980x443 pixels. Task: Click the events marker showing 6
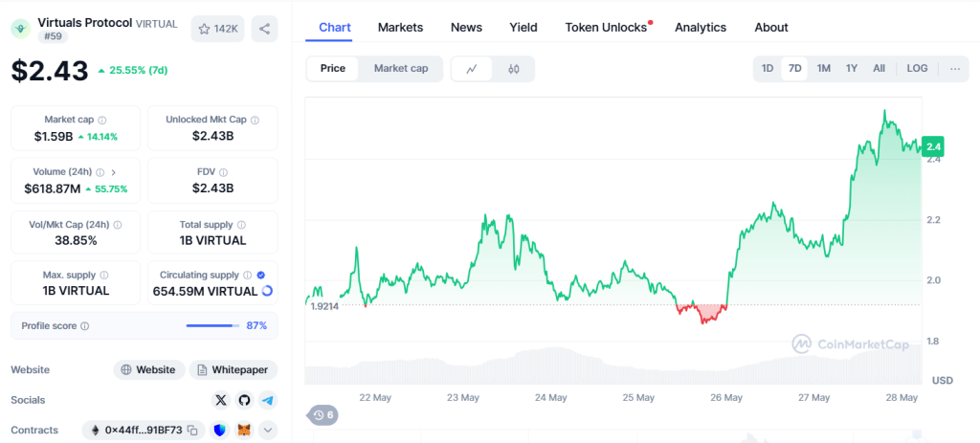323,415
